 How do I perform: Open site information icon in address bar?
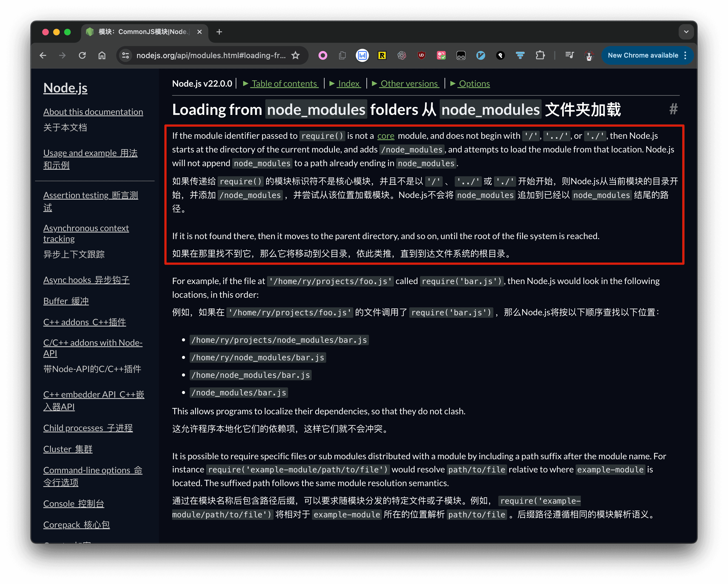(126, 55)
